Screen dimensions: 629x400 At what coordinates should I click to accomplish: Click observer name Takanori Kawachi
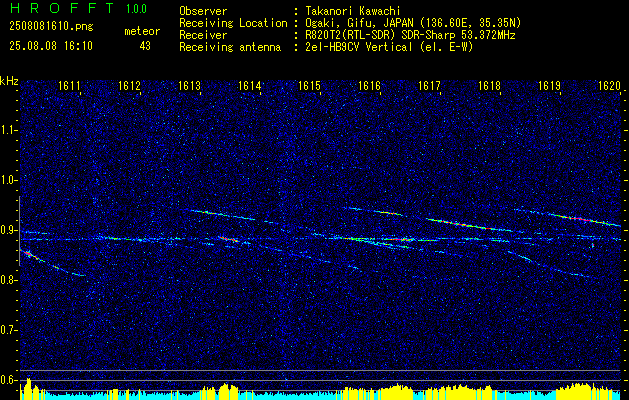tap(352, 11)
